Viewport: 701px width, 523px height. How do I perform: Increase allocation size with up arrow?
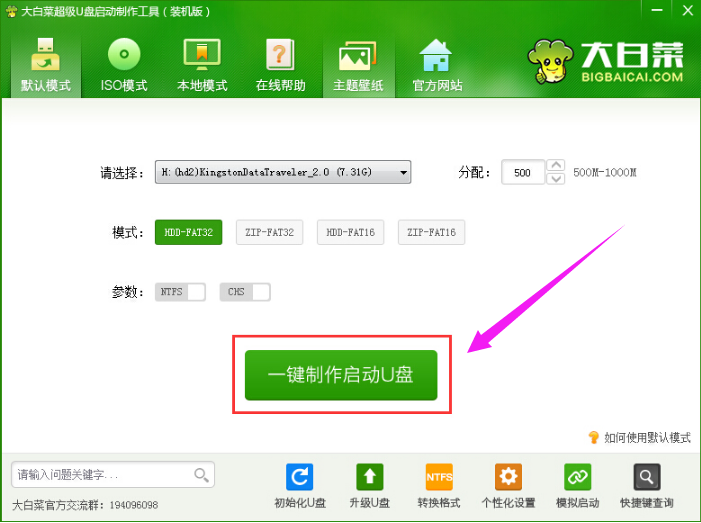557,166
